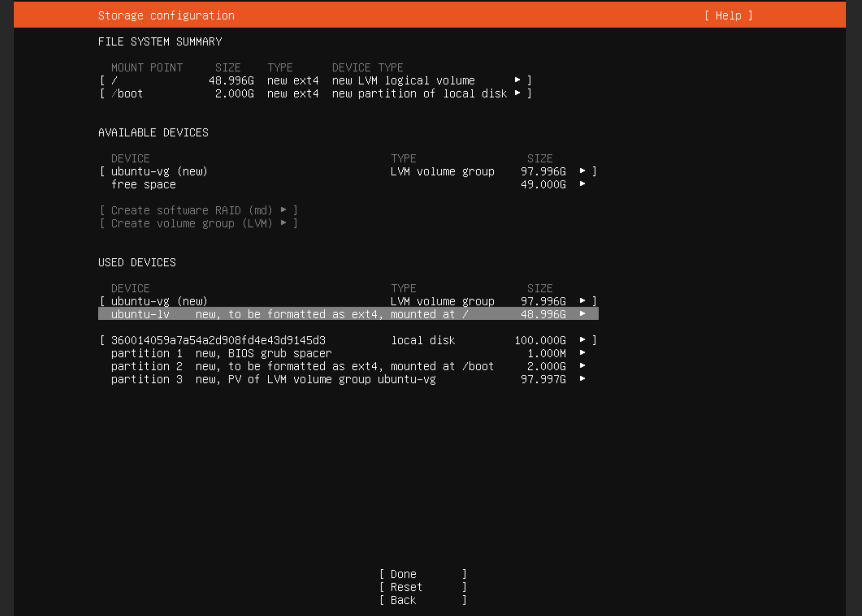Expand Create software RAID (md) options
This screenshot has width=862, height=616.
tap(284, 210)
